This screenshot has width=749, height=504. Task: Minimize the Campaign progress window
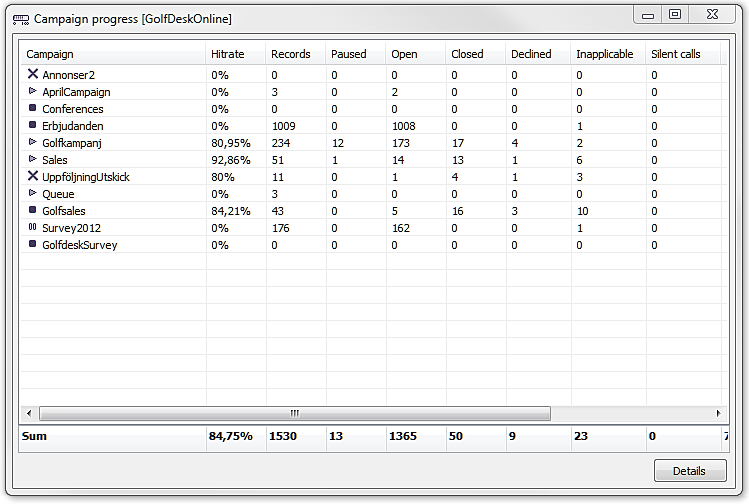(x=648, y=14)
